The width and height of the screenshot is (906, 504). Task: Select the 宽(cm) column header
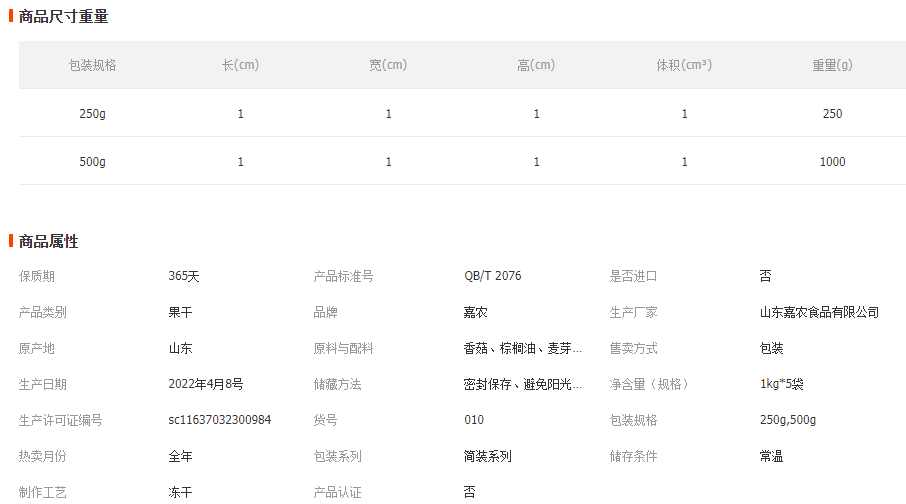coord(388,65)
